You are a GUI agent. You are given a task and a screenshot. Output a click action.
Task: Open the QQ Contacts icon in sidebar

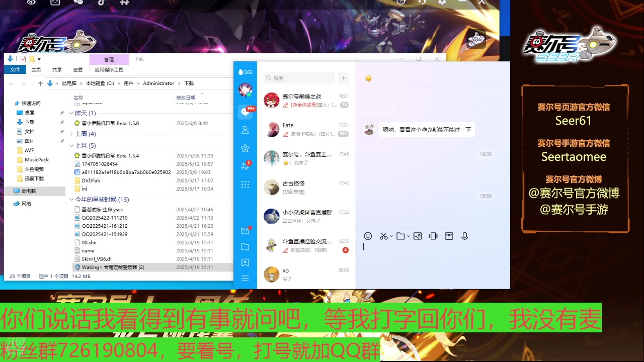coord(245,130)
